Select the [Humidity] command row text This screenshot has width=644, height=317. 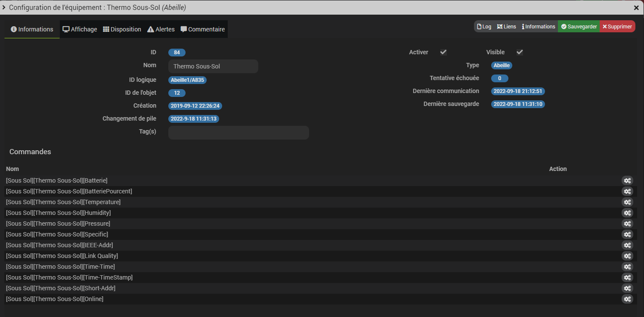(x=59, y=213)
